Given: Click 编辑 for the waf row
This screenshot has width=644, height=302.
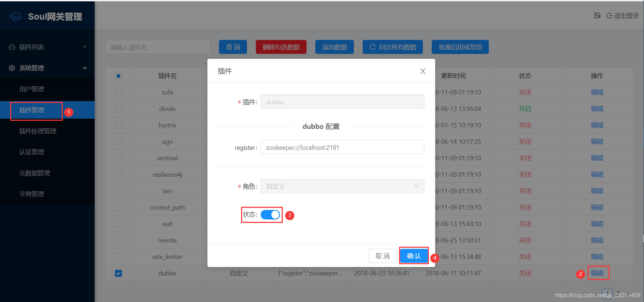Looking at the screenshot, I should pos(597,224).
